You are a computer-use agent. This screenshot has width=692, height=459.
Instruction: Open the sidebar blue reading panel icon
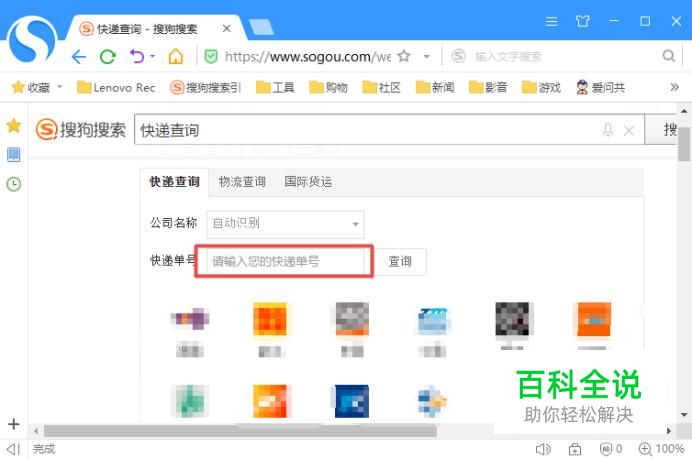coord(14,154)
